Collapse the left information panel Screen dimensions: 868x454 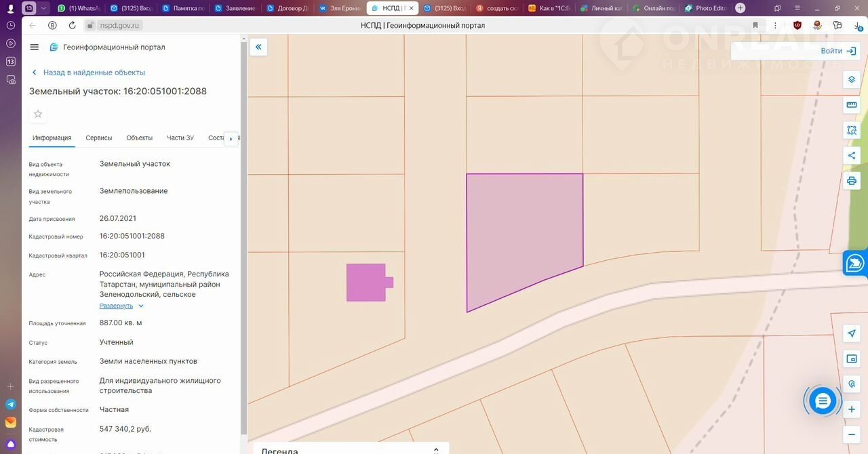(x=258, y=47)
